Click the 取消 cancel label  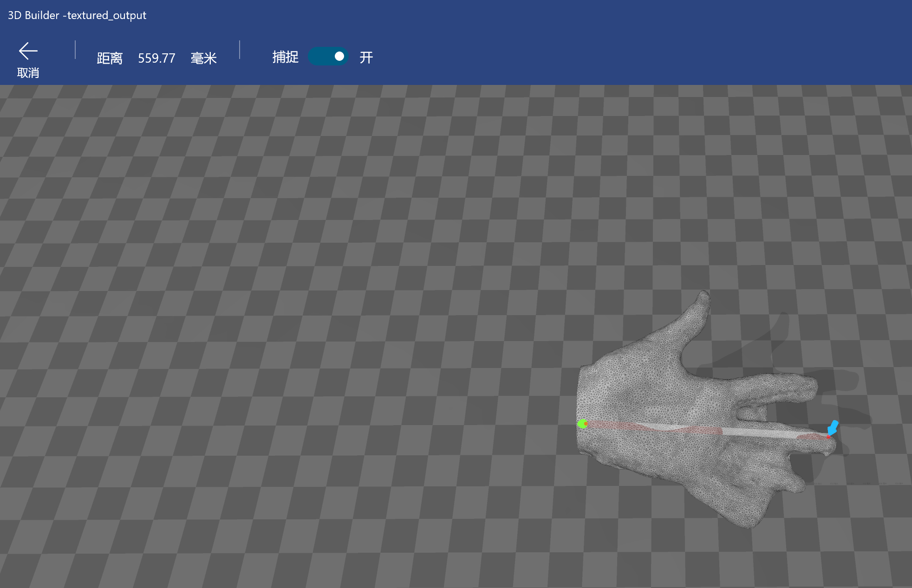click(x=28, y=73)
